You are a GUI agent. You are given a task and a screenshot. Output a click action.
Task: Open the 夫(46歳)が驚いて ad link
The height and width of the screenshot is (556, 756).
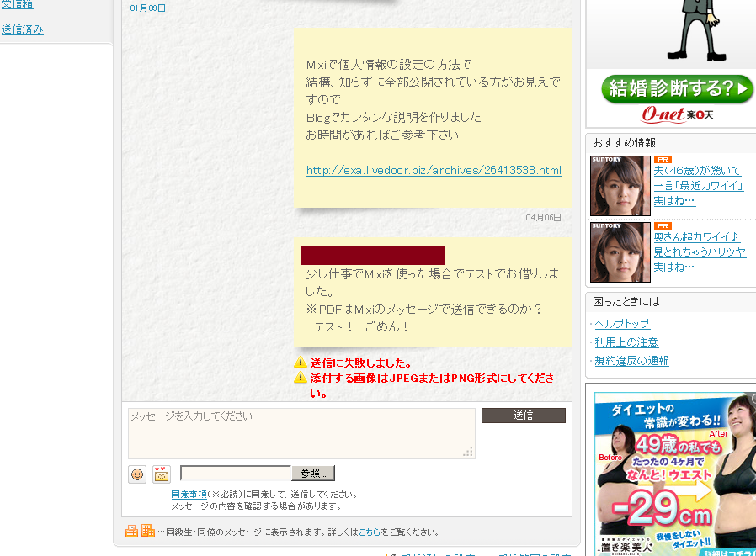(x=698, y=186)
